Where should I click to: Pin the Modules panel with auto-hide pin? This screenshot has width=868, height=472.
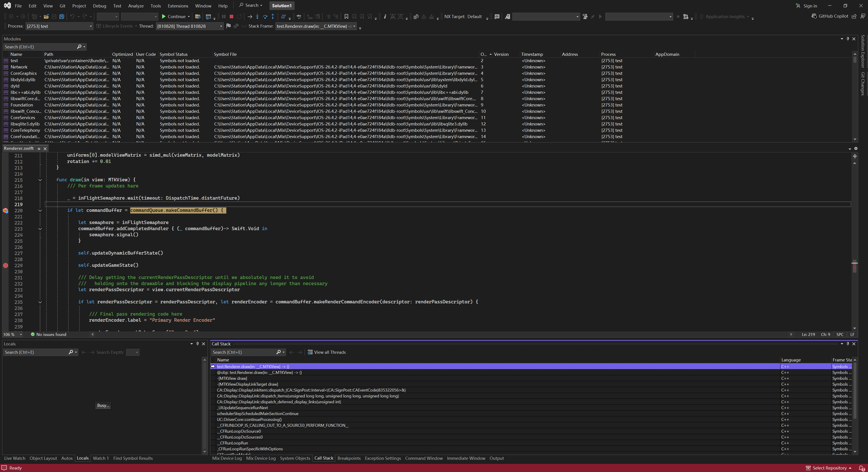(848, 39)
